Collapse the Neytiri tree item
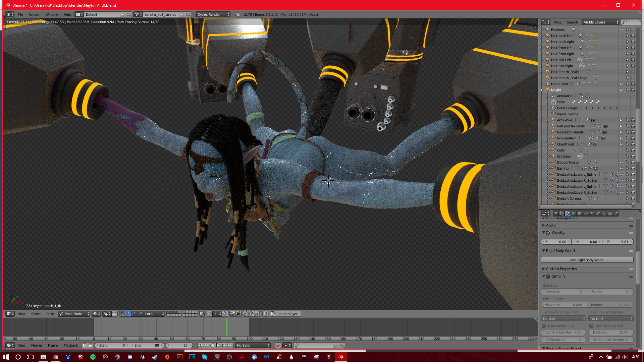644x362 pixels. click(x=542, y=90)
